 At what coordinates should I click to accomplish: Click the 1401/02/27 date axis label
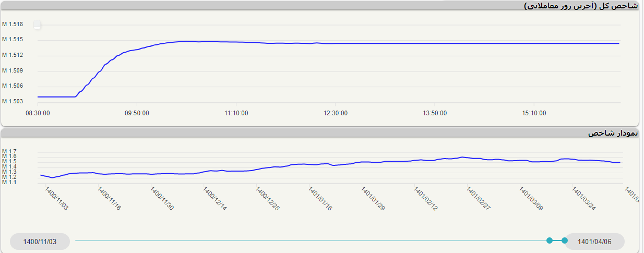tap(479, 199)
